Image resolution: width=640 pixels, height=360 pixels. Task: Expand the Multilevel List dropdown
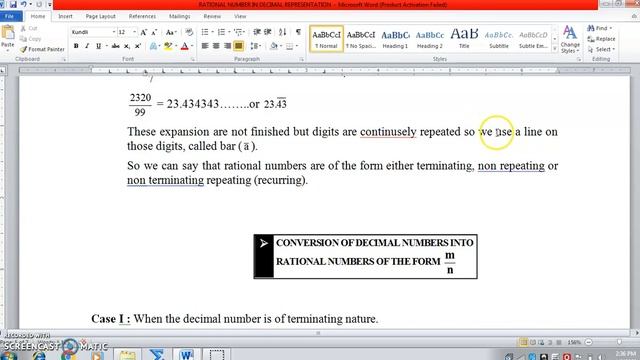(245, 32)
